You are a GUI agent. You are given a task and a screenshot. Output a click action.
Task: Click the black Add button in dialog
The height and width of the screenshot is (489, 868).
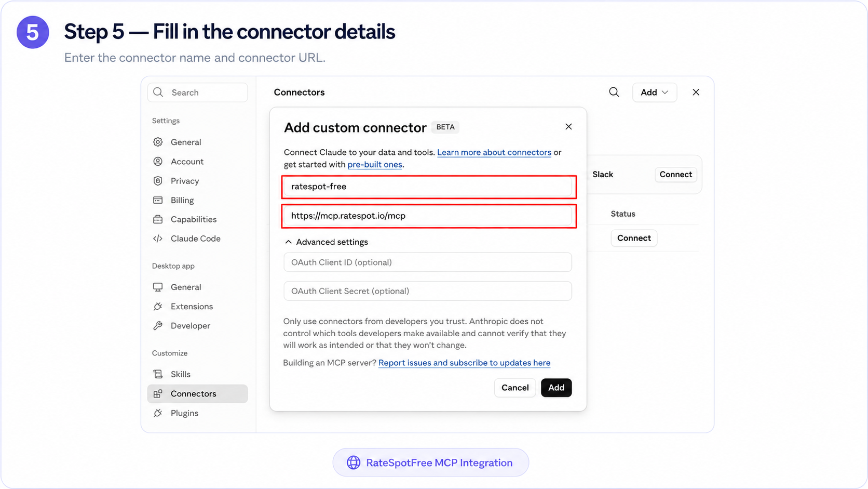click(x=556, y=388)
